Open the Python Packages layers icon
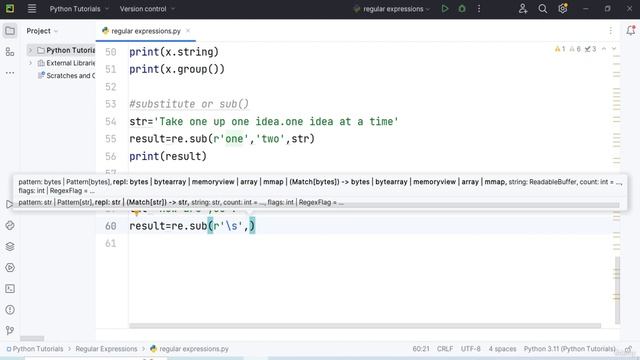The height and width of the screenshot is (360, 640). pyautogui.click(x=10, y=247)
